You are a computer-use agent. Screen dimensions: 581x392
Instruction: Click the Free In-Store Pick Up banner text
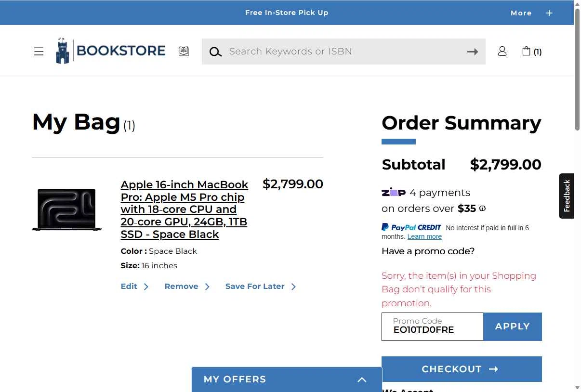click(x=287, y=13)
